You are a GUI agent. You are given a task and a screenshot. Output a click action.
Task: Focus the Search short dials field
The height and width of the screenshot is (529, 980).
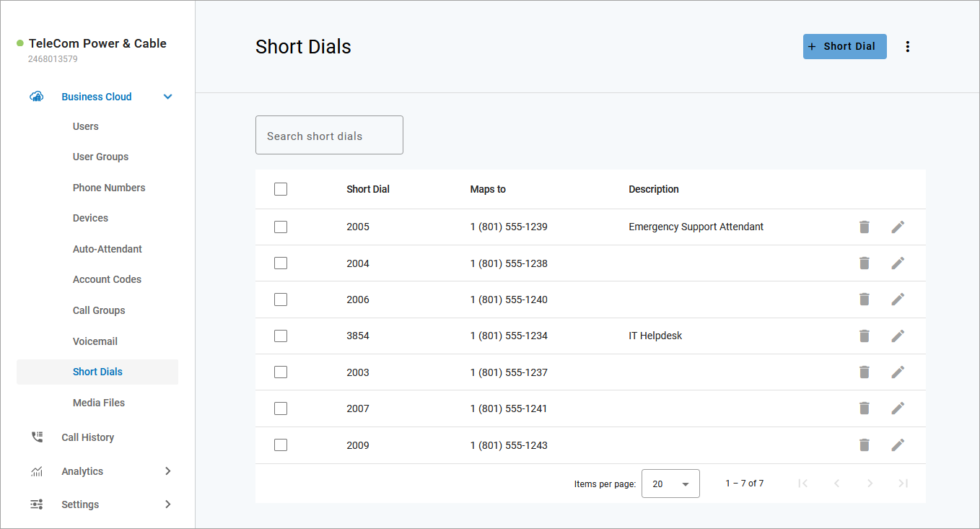pos(329,135)
